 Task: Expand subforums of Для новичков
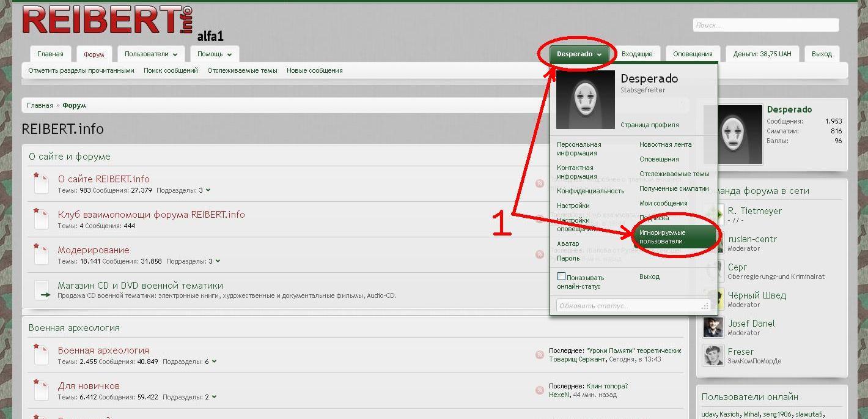pos(214,397)
